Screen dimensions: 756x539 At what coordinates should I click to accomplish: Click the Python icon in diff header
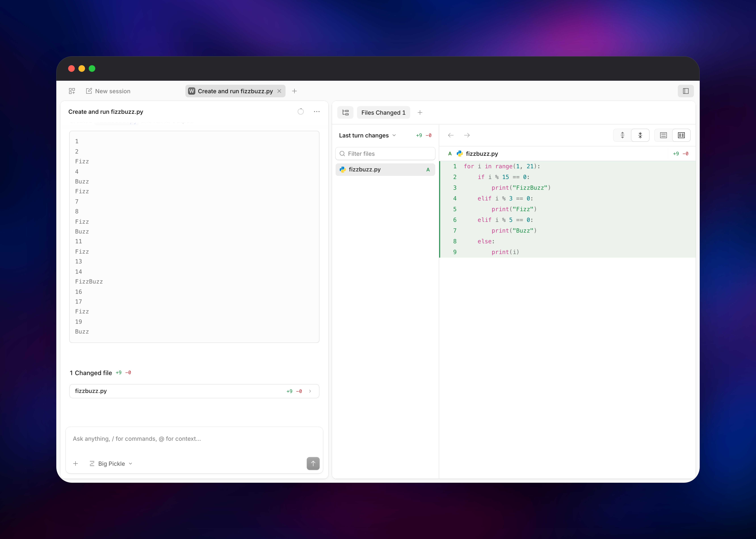pos(460,154)
